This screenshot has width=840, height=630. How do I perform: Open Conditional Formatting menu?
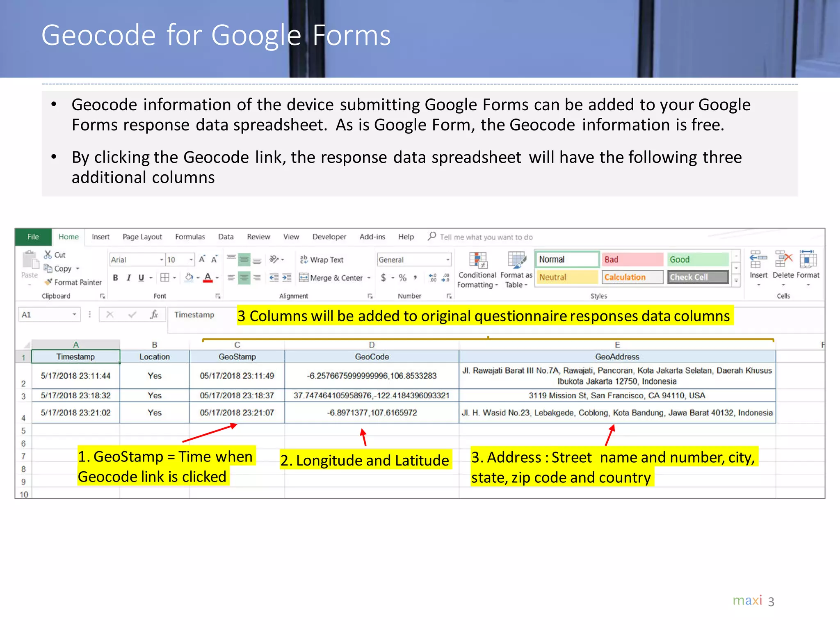point(477,270)
